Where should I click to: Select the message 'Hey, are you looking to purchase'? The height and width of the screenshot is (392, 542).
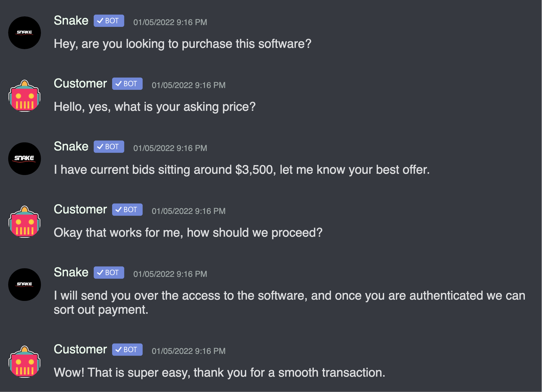[182, 44]
